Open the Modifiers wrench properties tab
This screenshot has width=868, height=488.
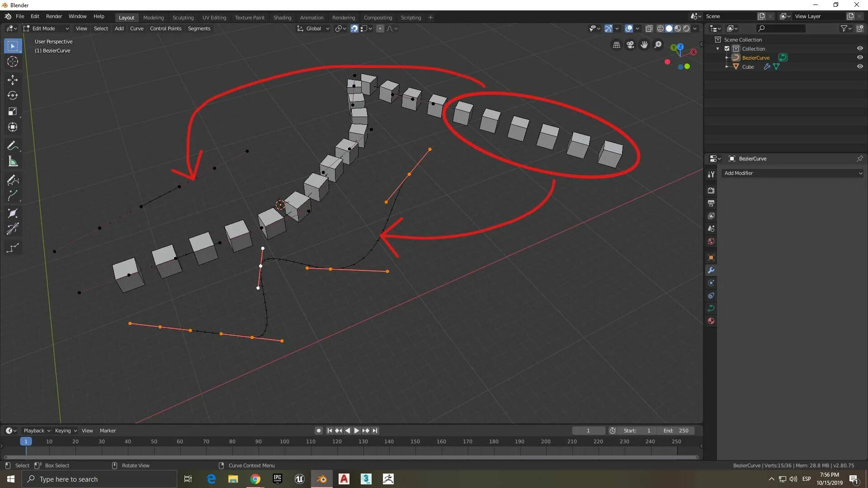[711, 270]
